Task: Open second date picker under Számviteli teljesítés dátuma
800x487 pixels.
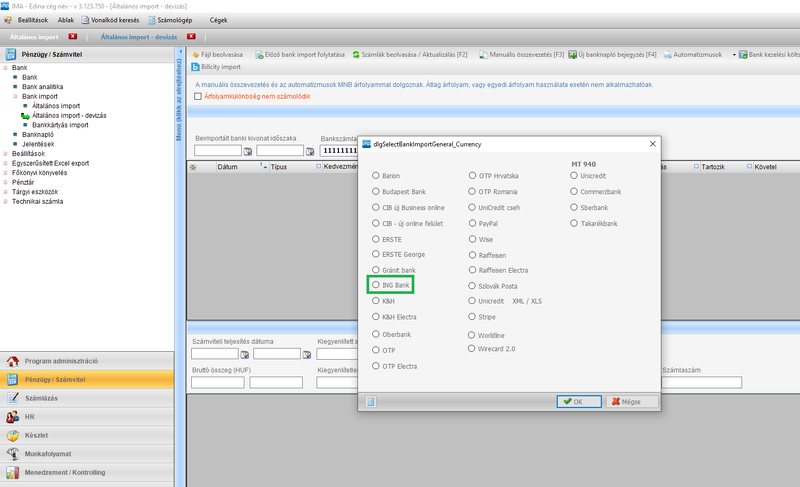Action: [307, 354]
